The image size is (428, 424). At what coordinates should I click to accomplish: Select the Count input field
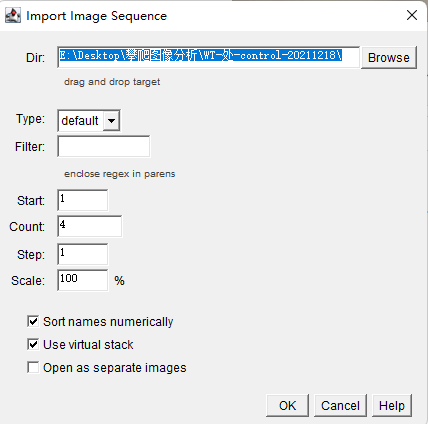pyautogui.click(x=90, y=226)
